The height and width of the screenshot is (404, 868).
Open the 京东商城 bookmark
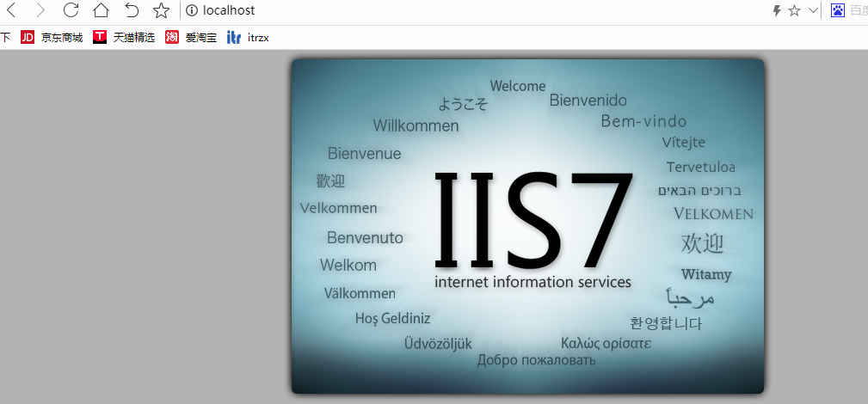[61, 38]
